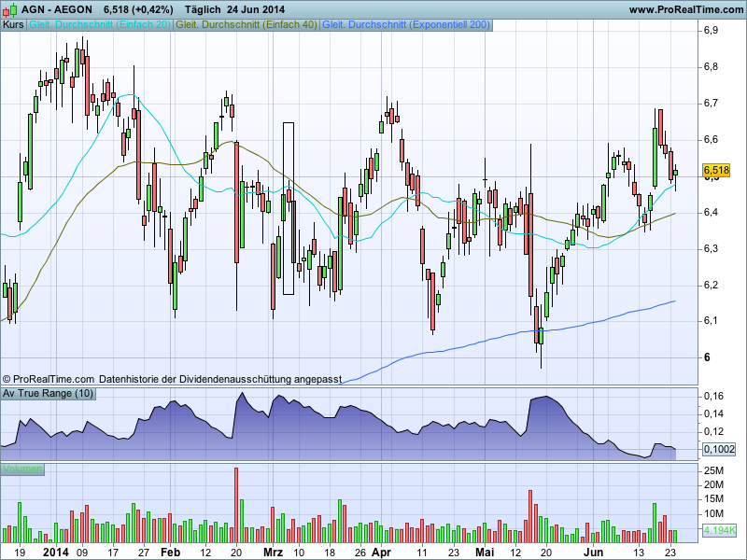The image size is (747, 560).
Task: Select the Kurs legend label
Action: click(13, 24)
